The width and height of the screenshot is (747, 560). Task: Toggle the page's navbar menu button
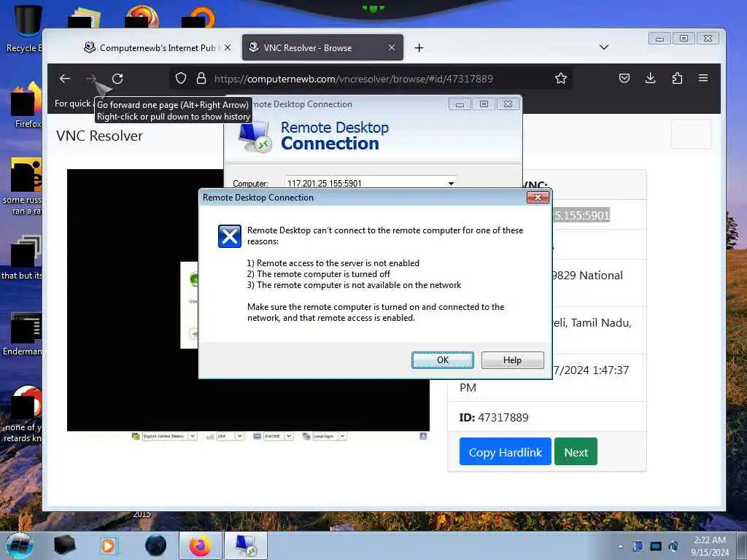coord(692,134)
